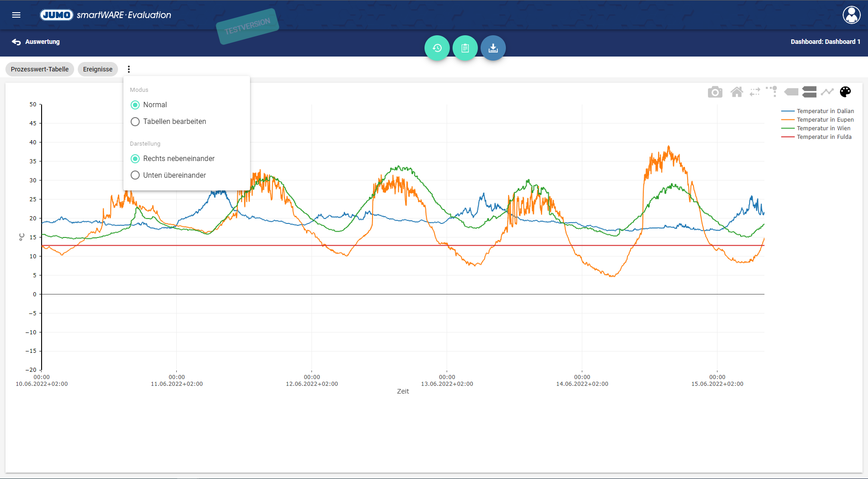Reset chart axes with the home icon
This screenshot has width=868, height=479.
[x=736, y=92]
